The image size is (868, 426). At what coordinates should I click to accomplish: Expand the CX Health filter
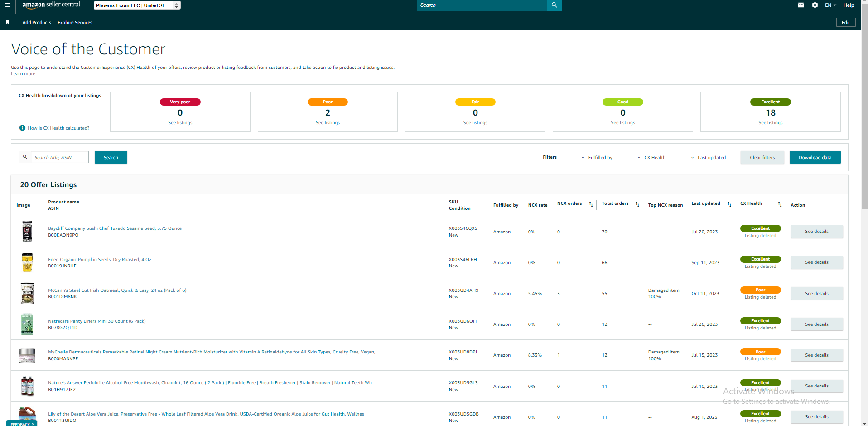651,158
